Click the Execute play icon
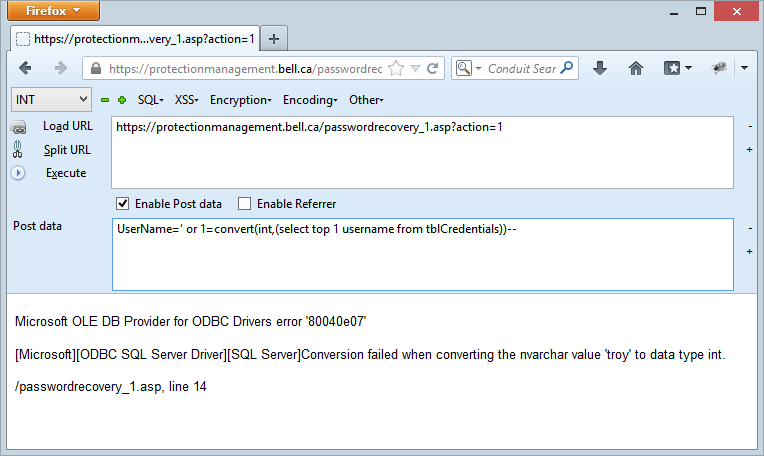Viewport: 764px width, 456px height. (x=18, y=173)
